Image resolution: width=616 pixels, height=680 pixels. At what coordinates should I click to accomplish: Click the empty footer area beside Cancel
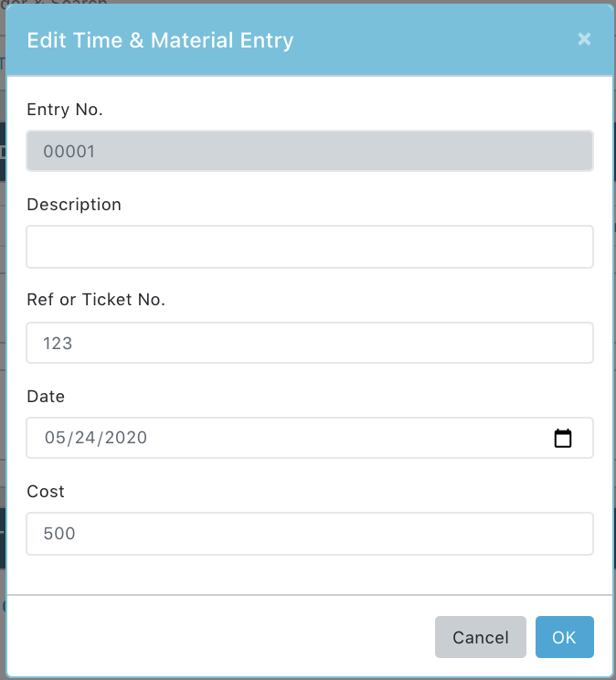click(x=217, y=637)
